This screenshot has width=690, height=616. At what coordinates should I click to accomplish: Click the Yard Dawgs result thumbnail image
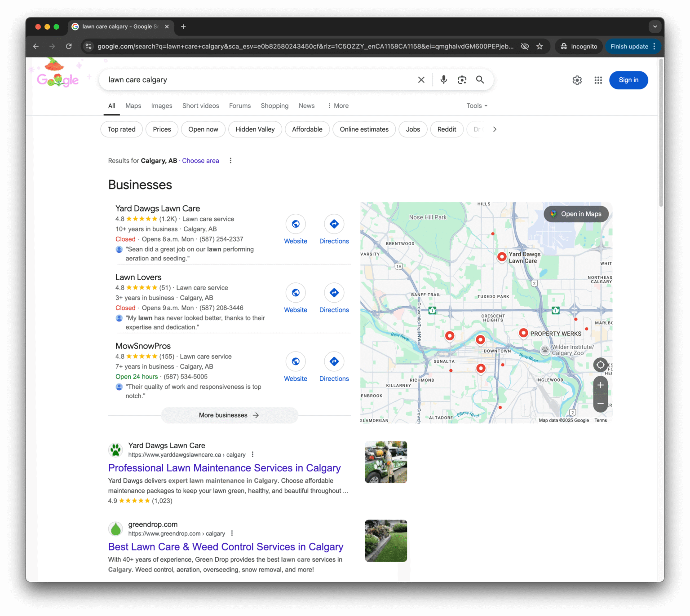pyautogui.click(x=385, y=462)
